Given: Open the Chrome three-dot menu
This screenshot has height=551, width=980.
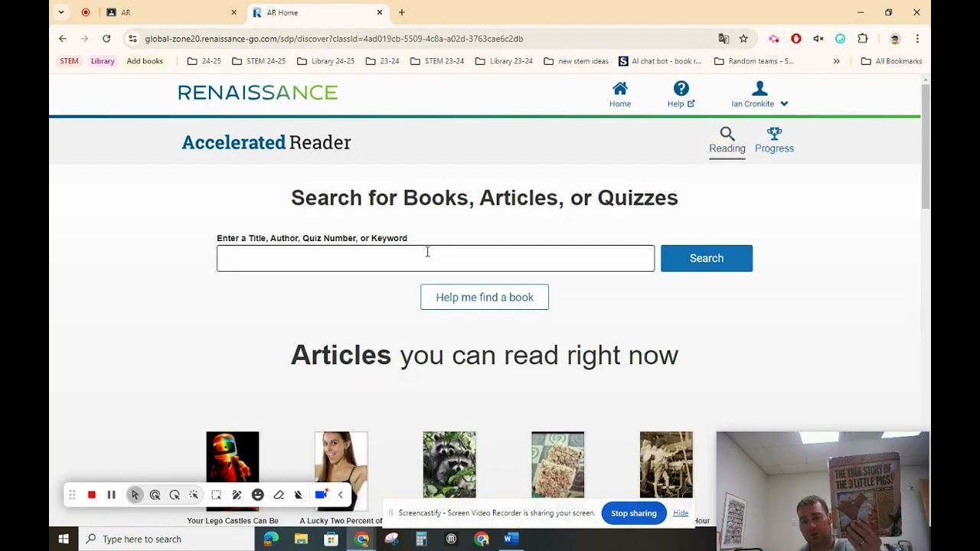Looking at the screenshot, I should (917, 38).
